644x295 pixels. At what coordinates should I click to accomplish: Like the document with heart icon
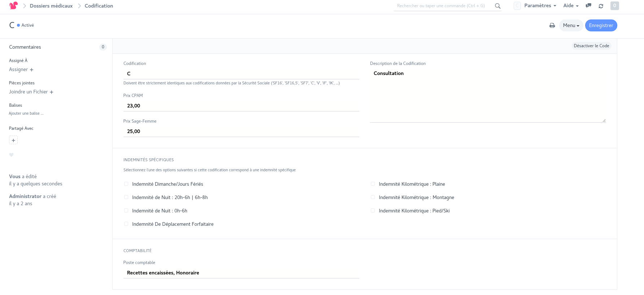(11, 155)
